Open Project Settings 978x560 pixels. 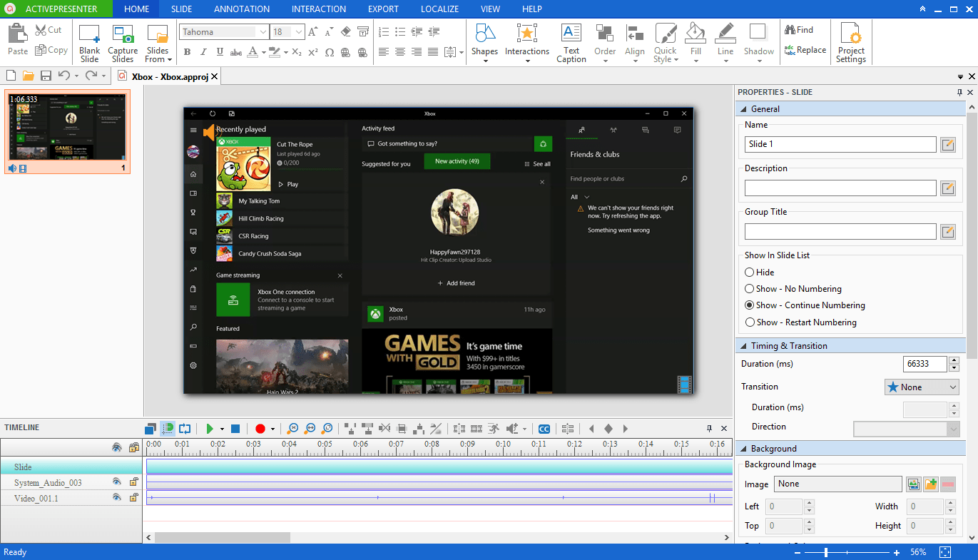[850, 42]
